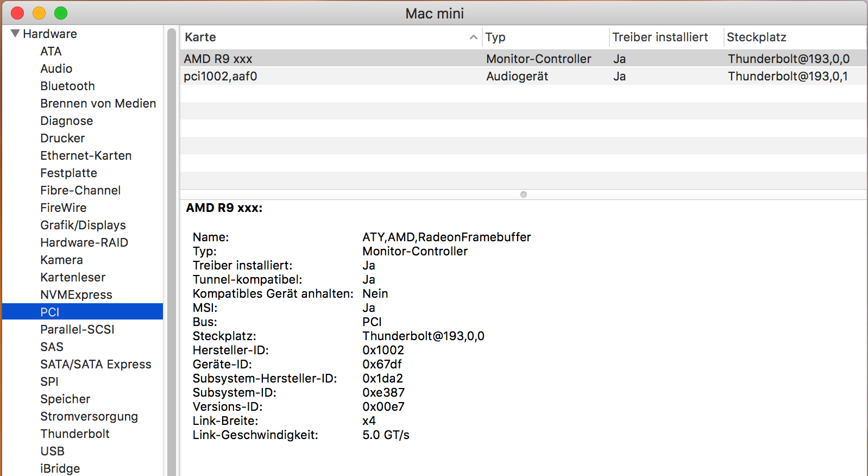Click Link-Geschwindigkeit value 5.0 GT/s
This screenshot has height=476, width=868.
[386, 435]
